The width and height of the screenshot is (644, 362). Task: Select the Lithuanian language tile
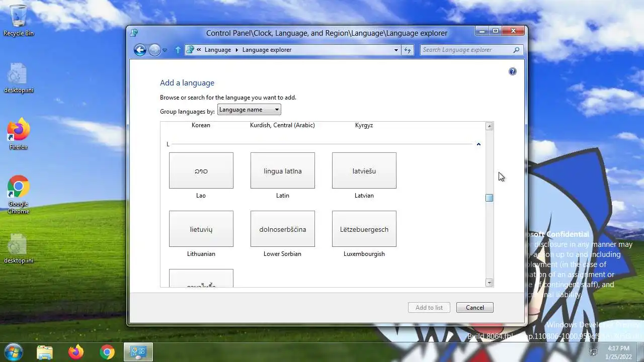pyautogui.click(x=201, y=229)
